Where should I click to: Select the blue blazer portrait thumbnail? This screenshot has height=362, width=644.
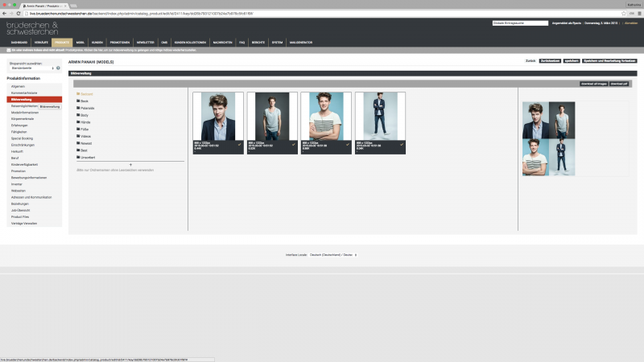(218, 116)
